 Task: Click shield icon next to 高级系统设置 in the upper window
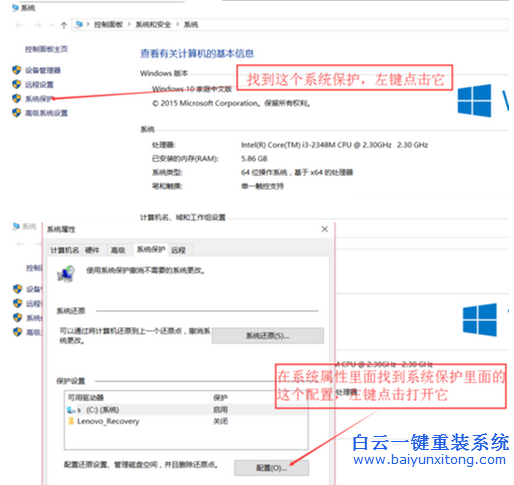click(17, 113)
